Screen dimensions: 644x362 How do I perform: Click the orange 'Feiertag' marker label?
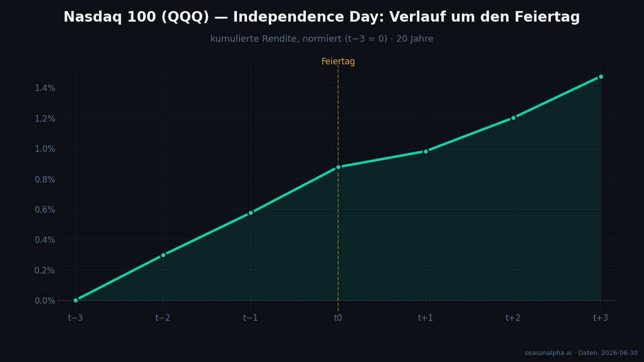[338, 62]
